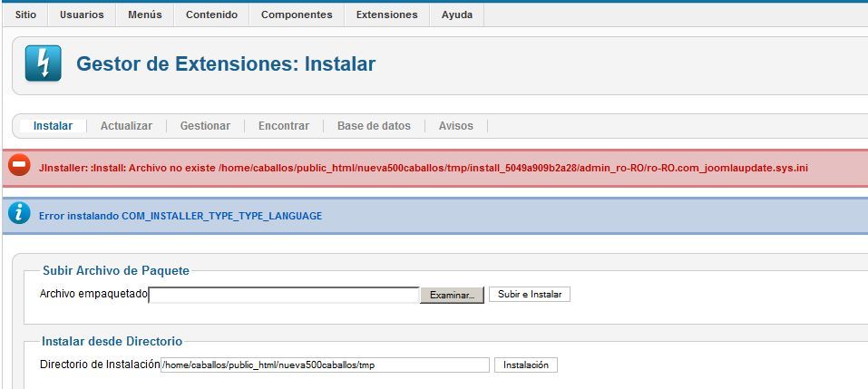Viewport: 868px width, 389px height.
Task: Open the Ayuda menu
Action: [x=457, y=15]
